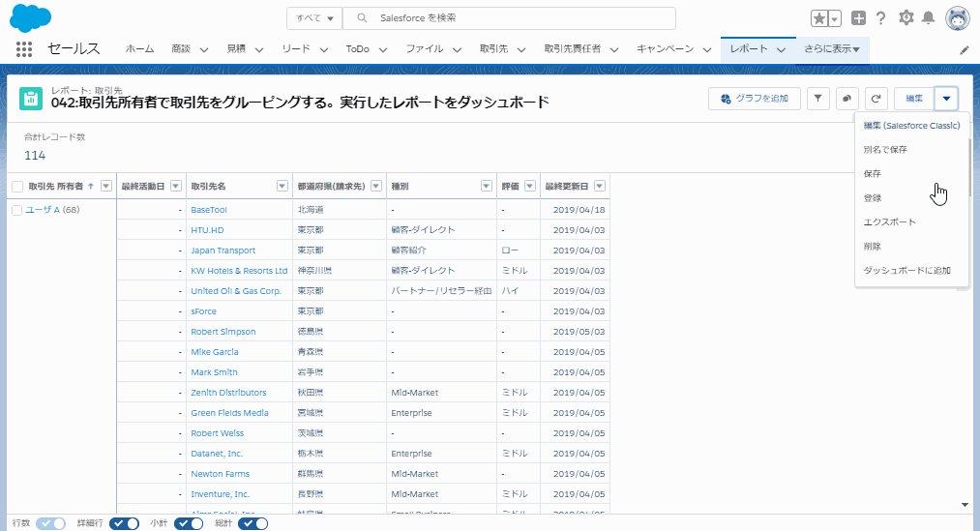Expand the 見積 tab chevron

pyautogui.click(x=258, y=49)
